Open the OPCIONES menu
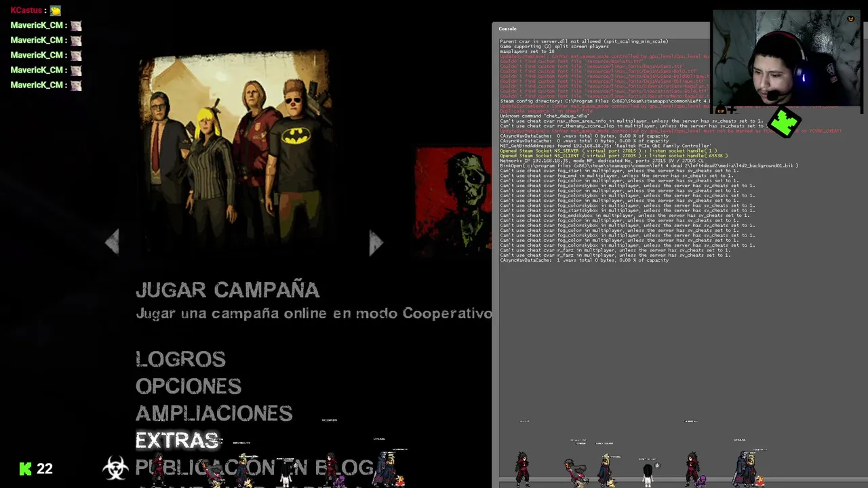 tap(189, 386)
